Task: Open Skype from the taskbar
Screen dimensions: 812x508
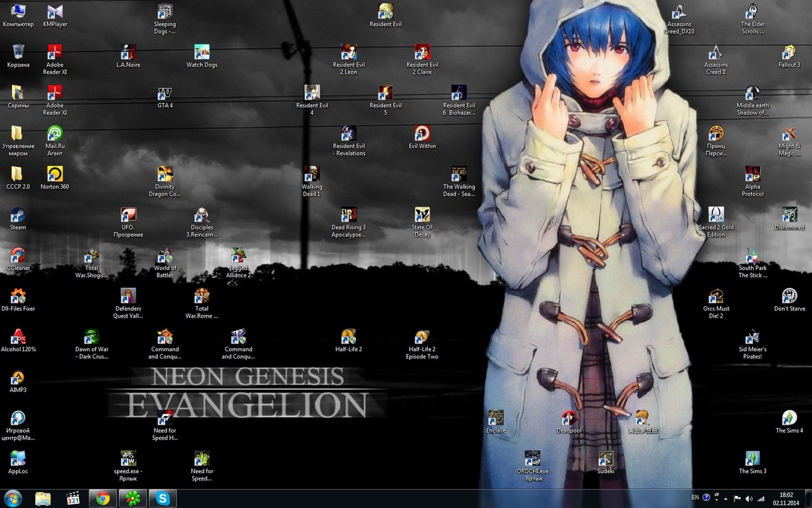Action: 162,498
